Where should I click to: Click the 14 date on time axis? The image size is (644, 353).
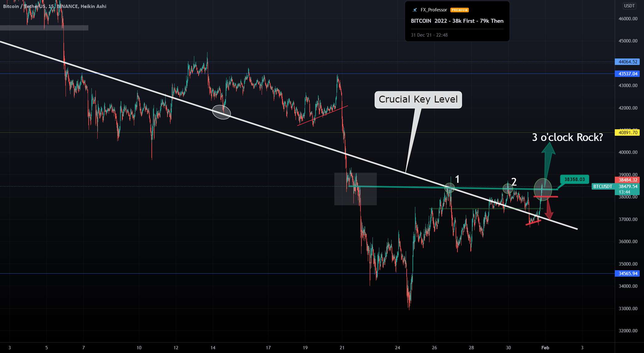click(213, 348)
